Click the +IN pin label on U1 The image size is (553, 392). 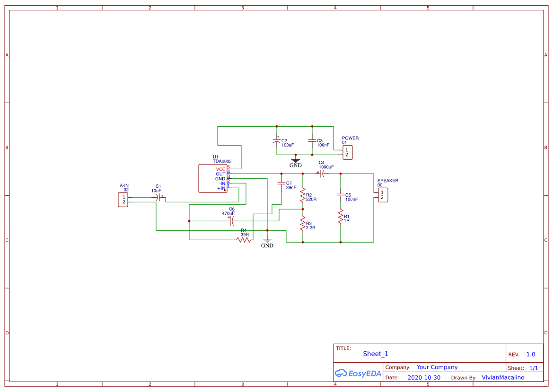[x=221, y=188]
